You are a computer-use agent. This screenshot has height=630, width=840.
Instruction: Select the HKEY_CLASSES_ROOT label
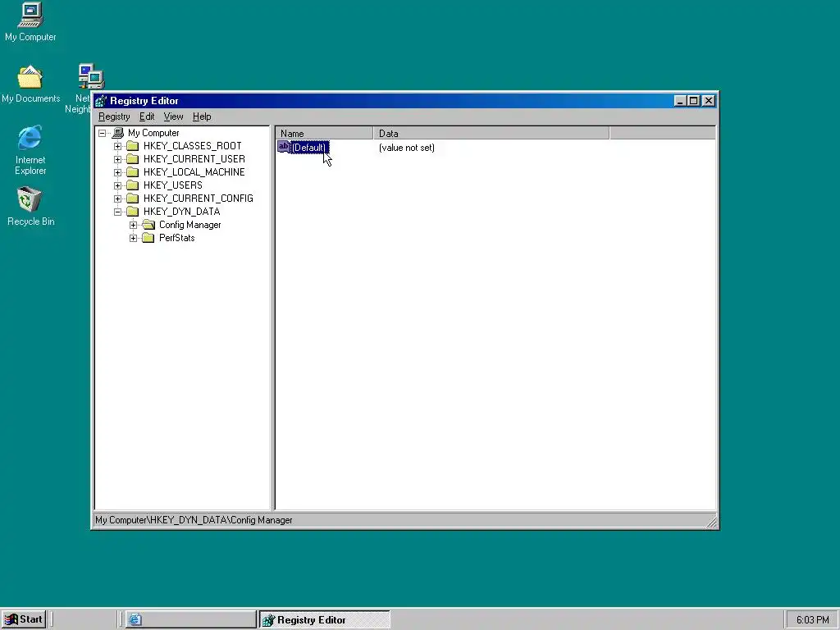tap(192, 146)
